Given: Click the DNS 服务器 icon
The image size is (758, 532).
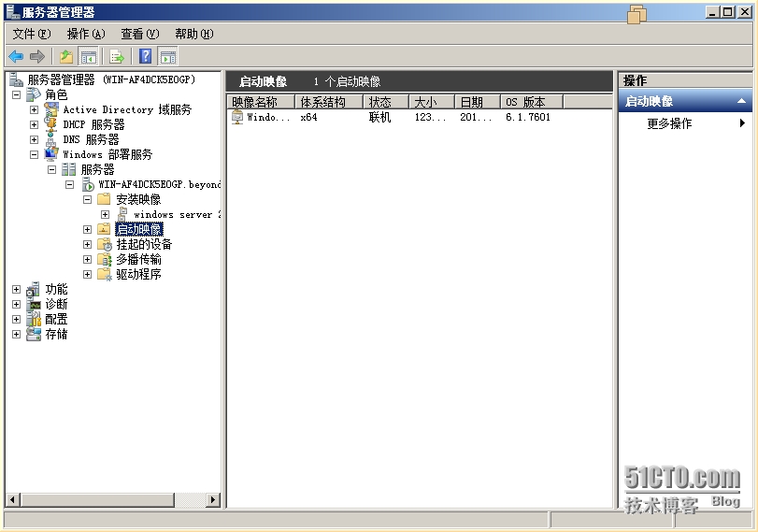Looking at the screenshot, I should point(50,139).
